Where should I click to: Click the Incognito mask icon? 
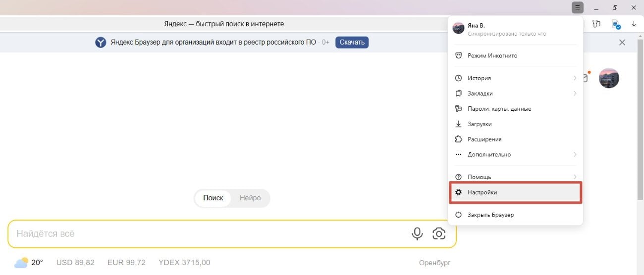tap(458, 56)
